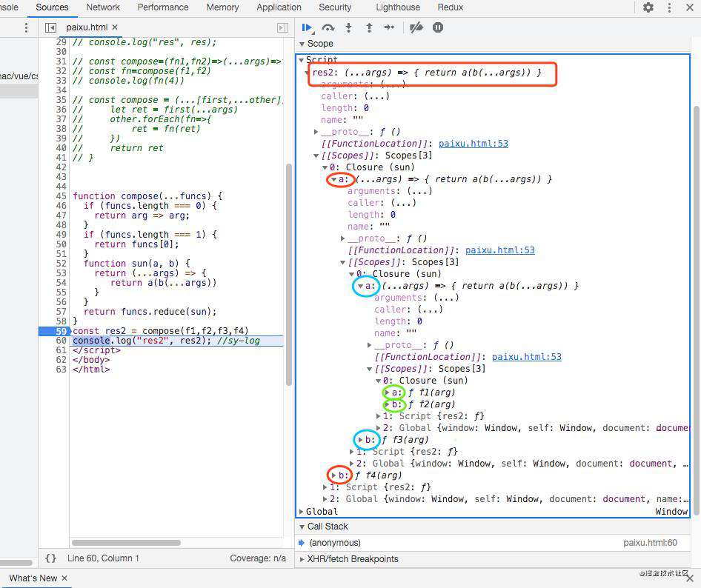This screenshot has height=588, width=701.
Task: Click code line 'const res2 = compose(f1,f2,f3,f4)'
Action: pyautogui.click(x=161, y=331)
